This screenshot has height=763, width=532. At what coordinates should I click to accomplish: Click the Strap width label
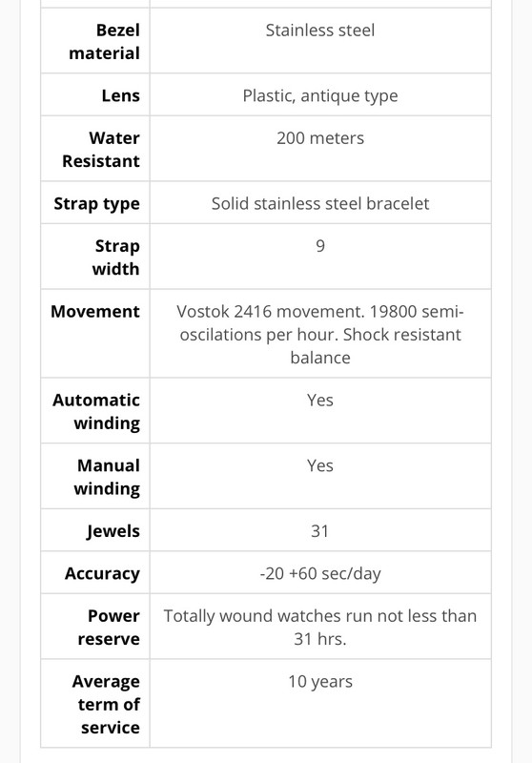[x=115, y=258]
